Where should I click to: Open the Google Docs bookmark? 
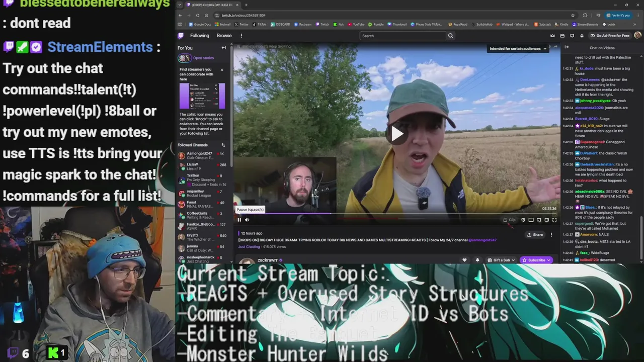point(200,25)
